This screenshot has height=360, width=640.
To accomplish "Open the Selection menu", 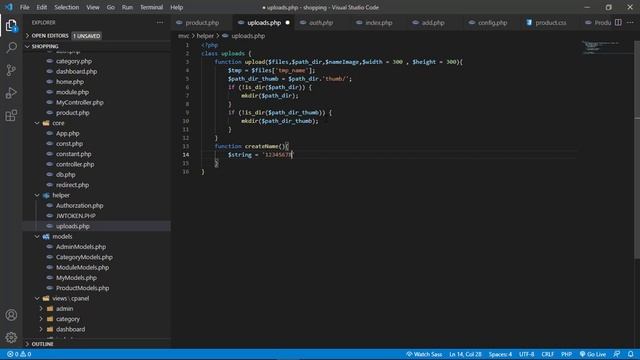I will [x=67, y=7].
